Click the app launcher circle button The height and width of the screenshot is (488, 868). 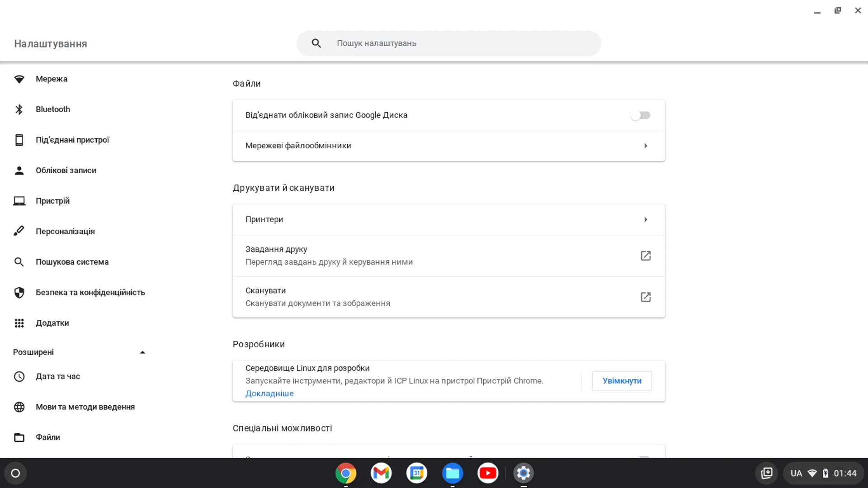[15, 473]
